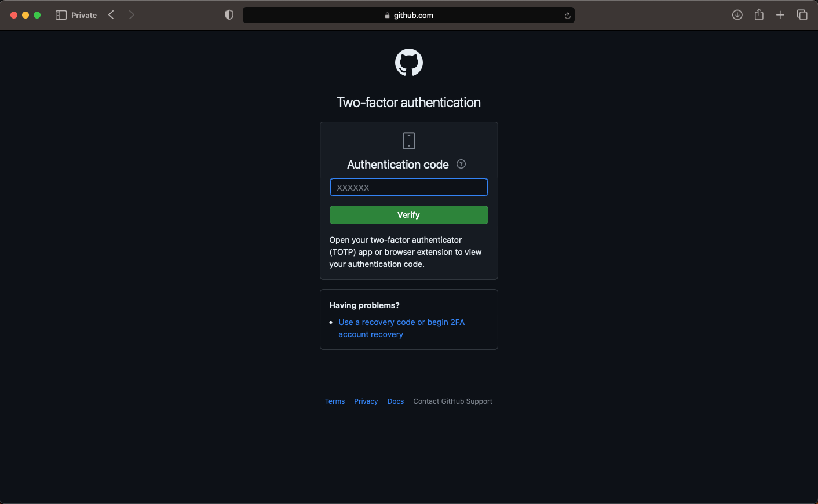This screenshot has height=504, width=818.
Task: Maximize the window with green button
Action: coord(37,15)
